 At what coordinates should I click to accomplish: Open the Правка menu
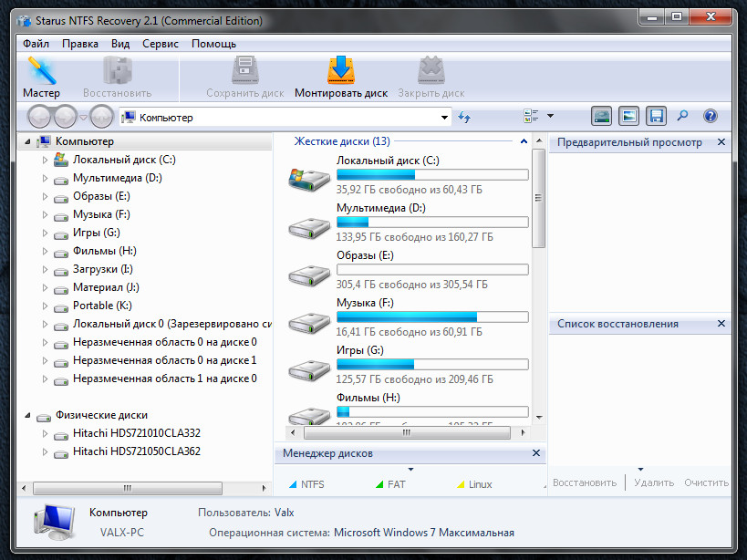point(80,44)
